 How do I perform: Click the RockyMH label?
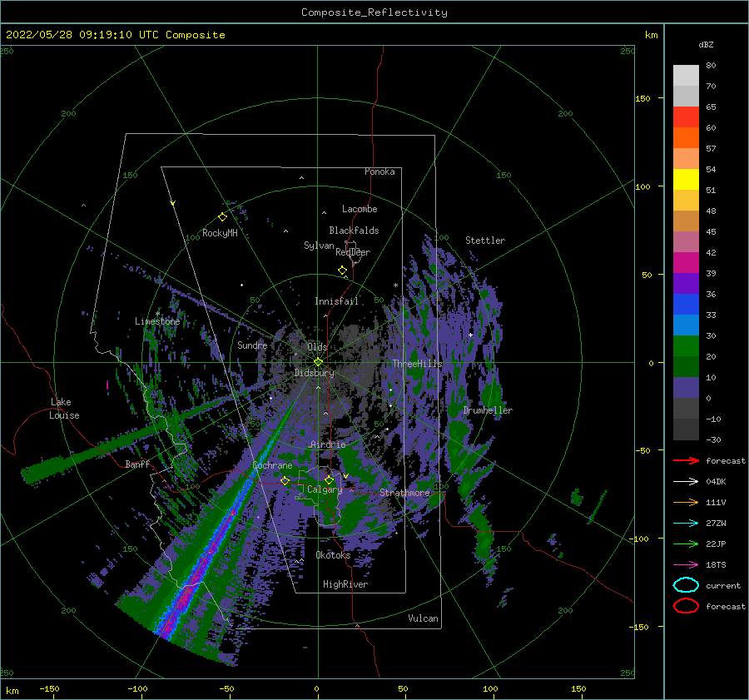220,233
